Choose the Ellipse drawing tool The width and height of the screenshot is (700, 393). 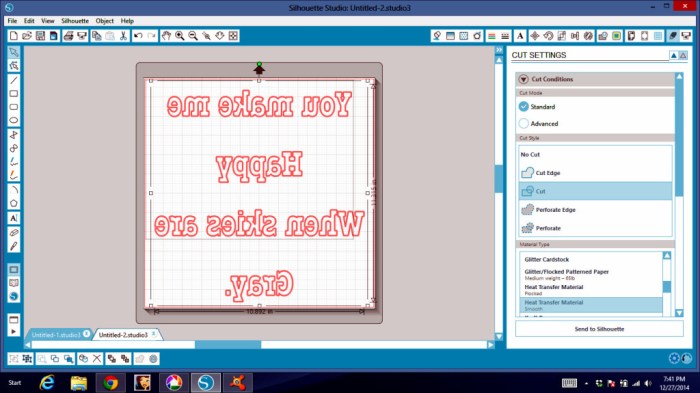click(13, 120)
